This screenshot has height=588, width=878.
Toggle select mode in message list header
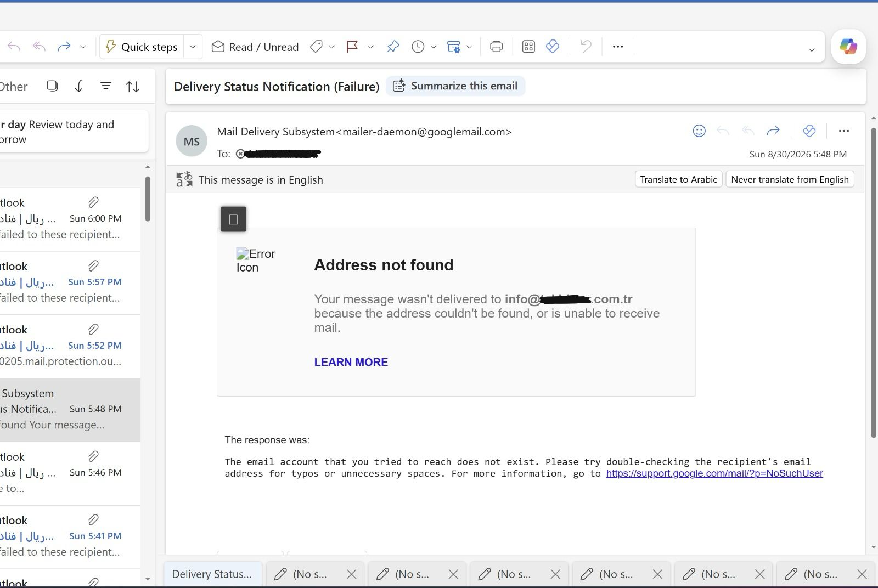pos(52,86)
